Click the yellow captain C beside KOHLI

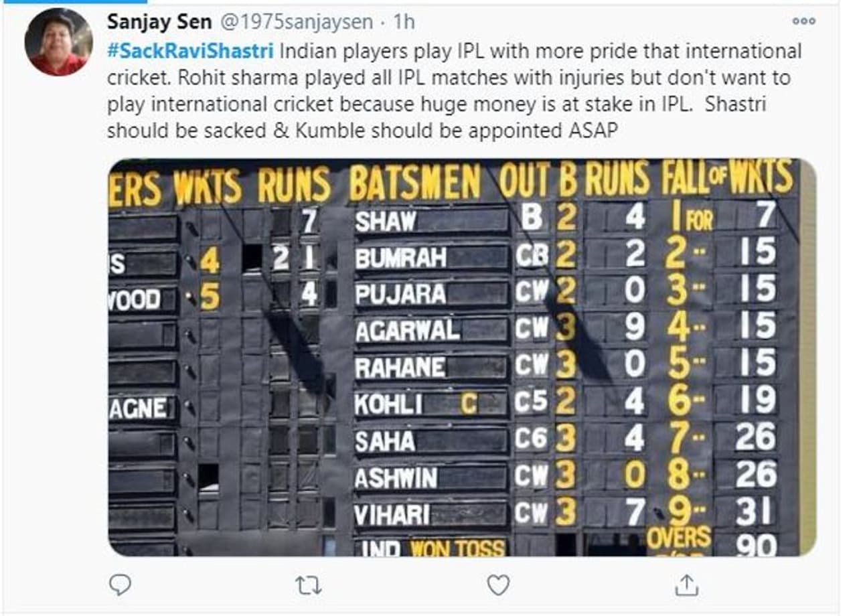(x=468, y=404)
